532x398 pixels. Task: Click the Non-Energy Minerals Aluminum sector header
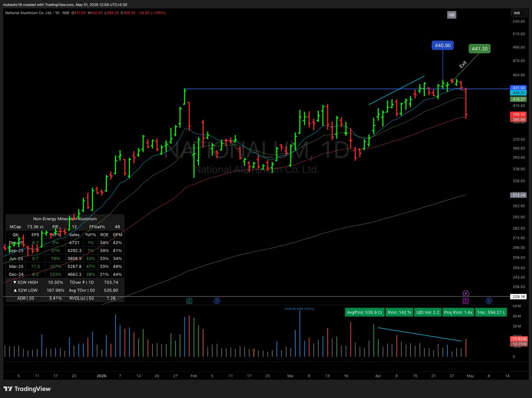tap(65, 219)
